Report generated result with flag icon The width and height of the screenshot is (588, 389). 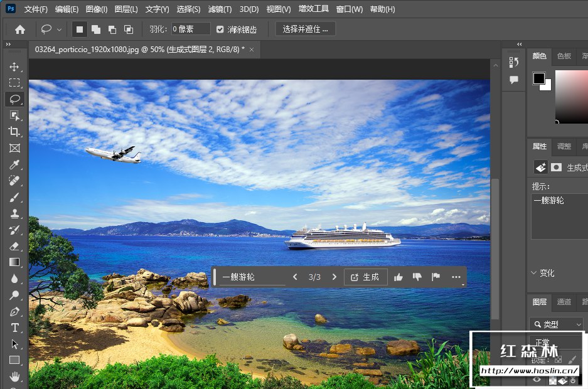point(436,277)
